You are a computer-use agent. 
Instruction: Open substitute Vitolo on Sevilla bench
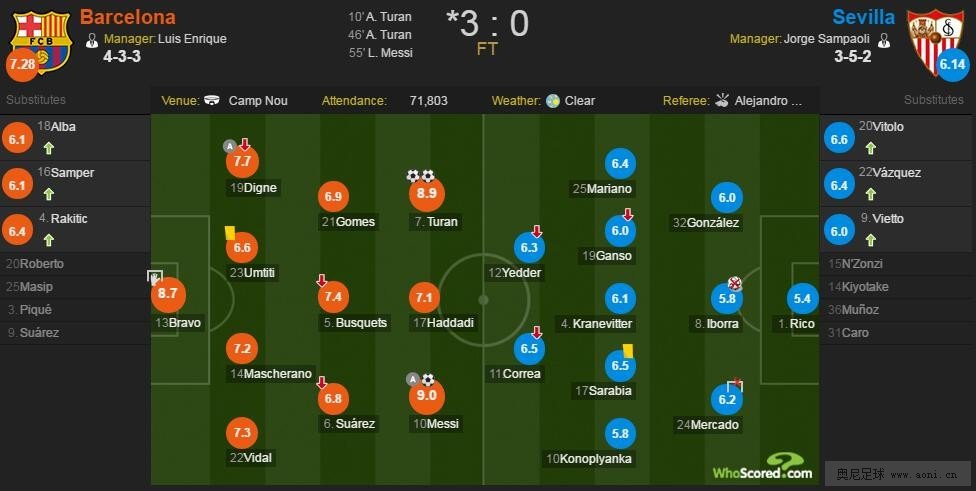tap(898, 138)
